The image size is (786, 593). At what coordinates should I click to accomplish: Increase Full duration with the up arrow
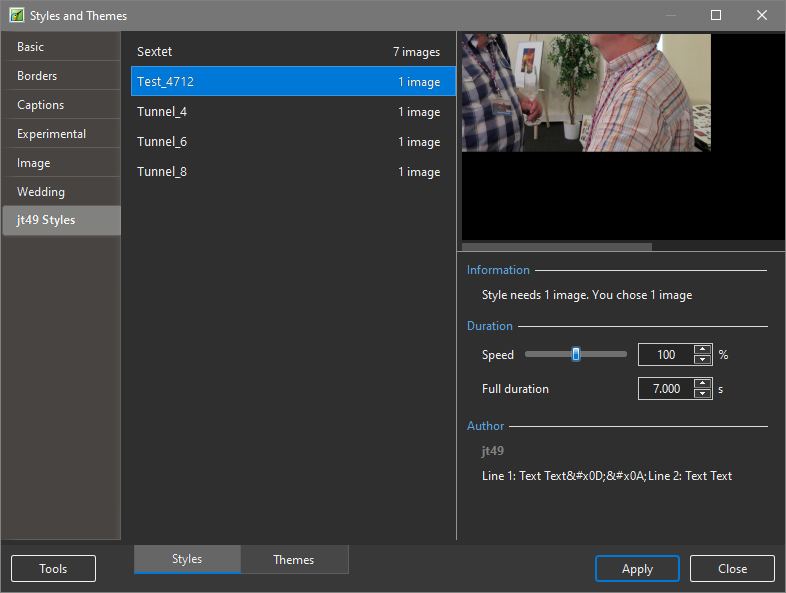pyautogui.click(x=703, y=383)
